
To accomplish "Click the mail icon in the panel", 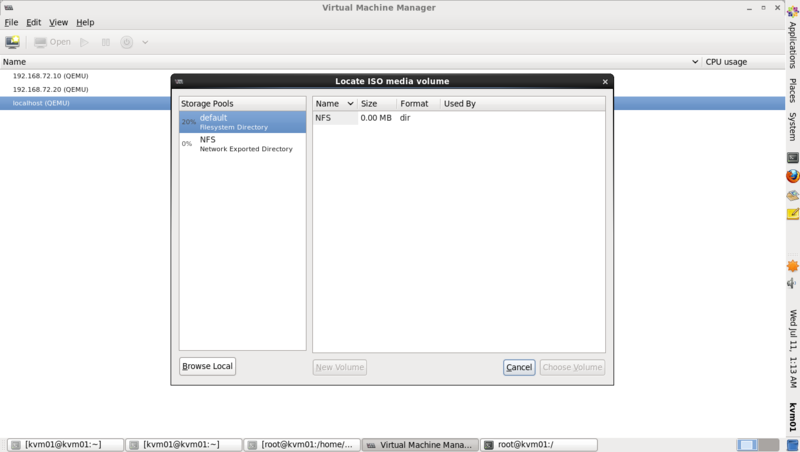I will [792, 195].
